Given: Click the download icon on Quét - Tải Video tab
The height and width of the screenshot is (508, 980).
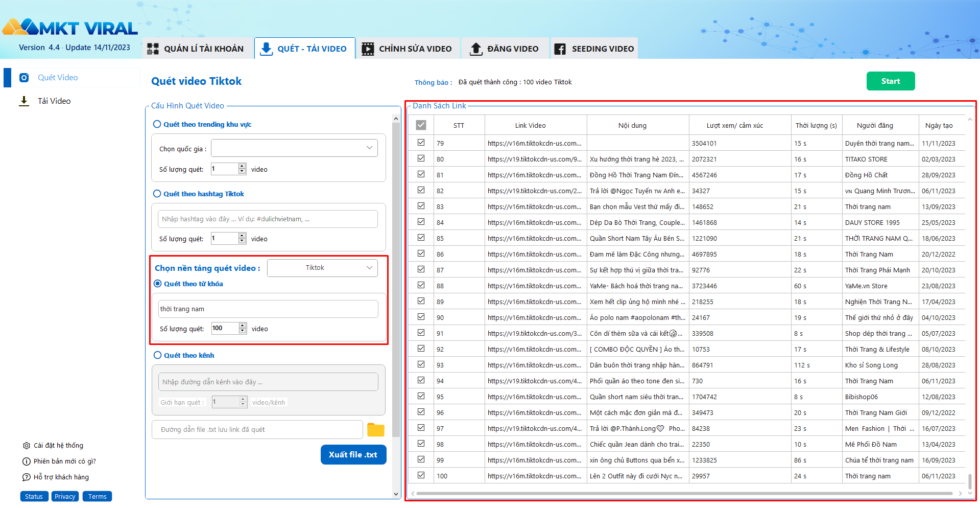Looking at the screenshot, I should pyautogui.click(x=266, y=49).
